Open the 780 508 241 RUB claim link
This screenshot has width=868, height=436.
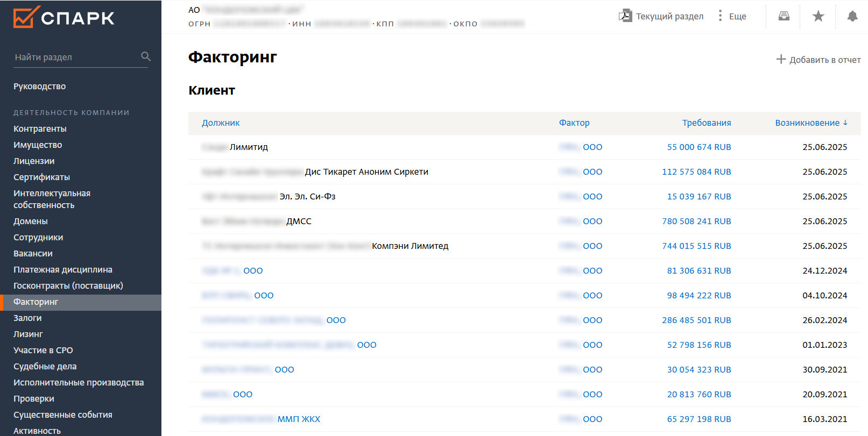(696, 221)
